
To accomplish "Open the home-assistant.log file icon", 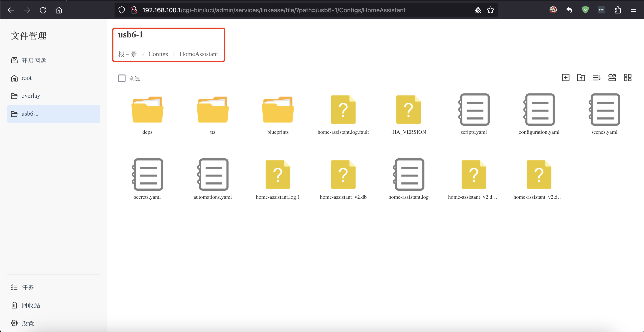I will (x=408, y=175).
